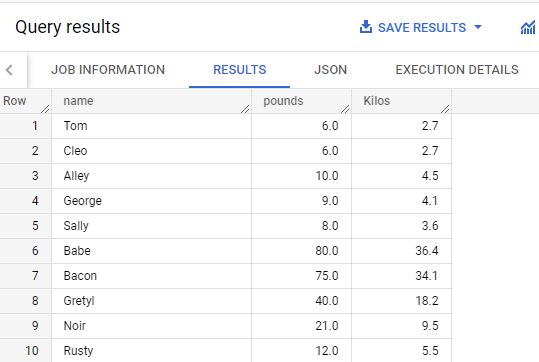Click the Row column resize handle
Image resolution: width=539 pixels, height=362 pixels.
(x=45, y=109)
